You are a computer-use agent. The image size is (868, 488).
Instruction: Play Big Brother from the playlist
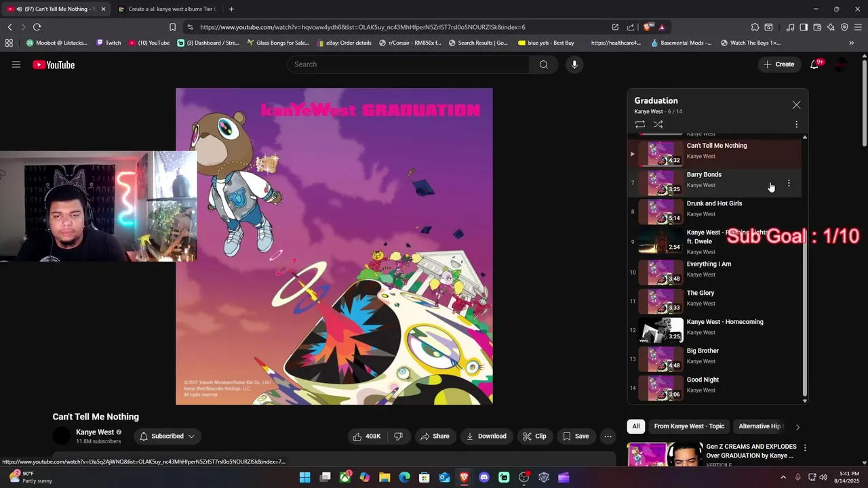point(715,359)
